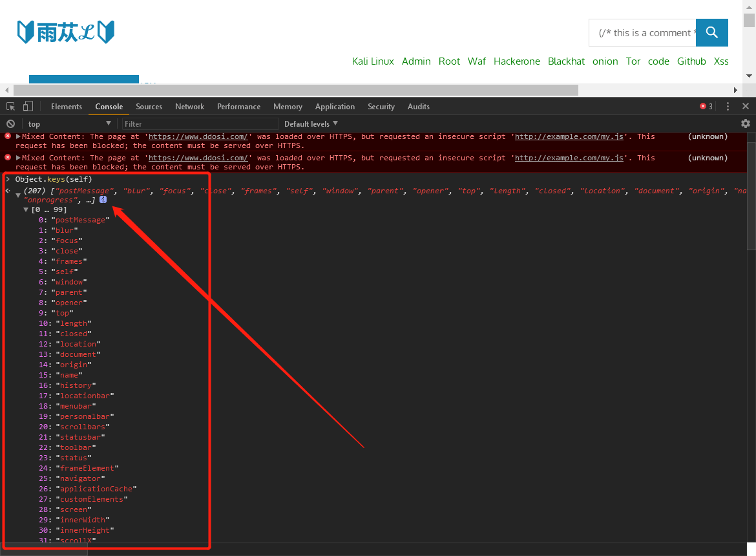Switch to the Console tab
This screenshot has width=756, height=556.
(109, 107)
